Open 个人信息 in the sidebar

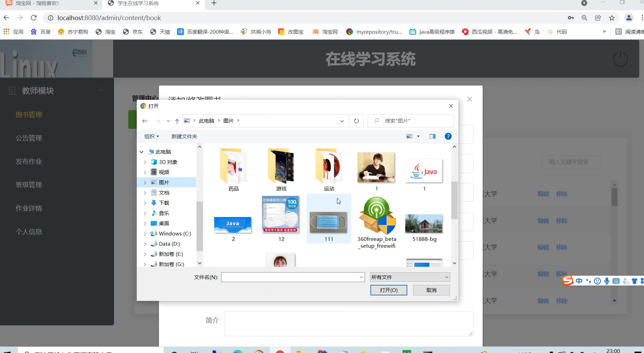click(x=29, y=232)
